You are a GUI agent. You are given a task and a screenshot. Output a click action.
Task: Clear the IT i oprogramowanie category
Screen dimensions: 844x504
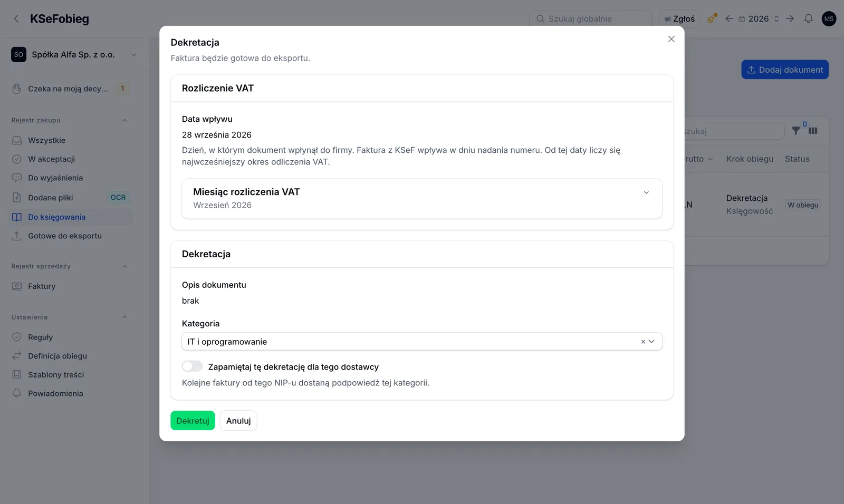point(643,342)
